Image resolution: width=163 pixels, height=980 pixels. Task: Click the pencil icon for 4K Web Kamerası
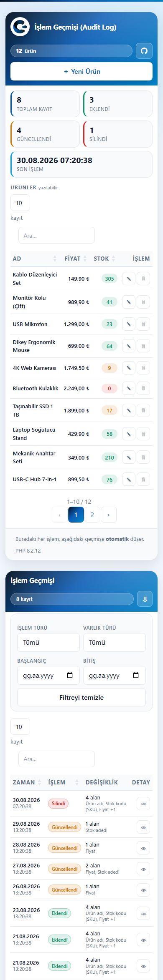point(129,368)
